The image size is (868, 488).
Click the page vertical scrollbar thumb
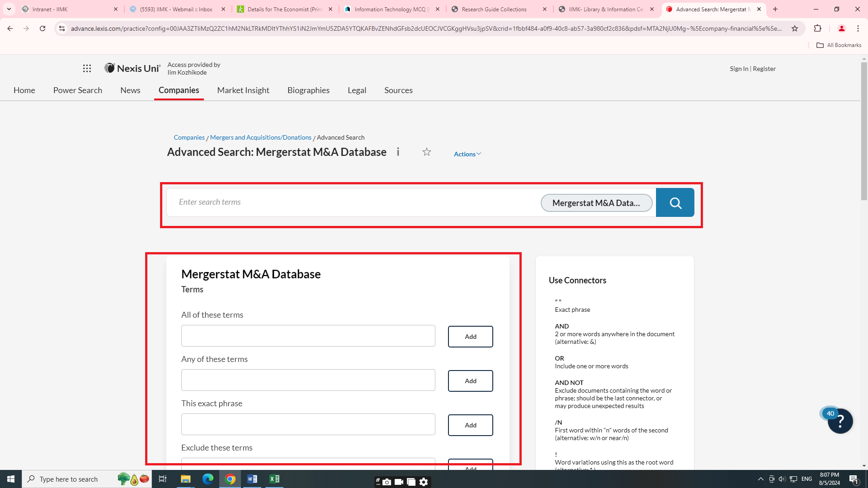(864, 131)
